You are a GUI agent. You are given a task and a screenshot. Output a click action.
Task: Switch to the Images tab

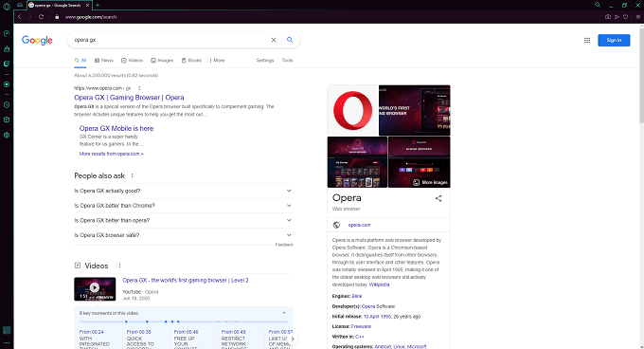click(162, 61)
